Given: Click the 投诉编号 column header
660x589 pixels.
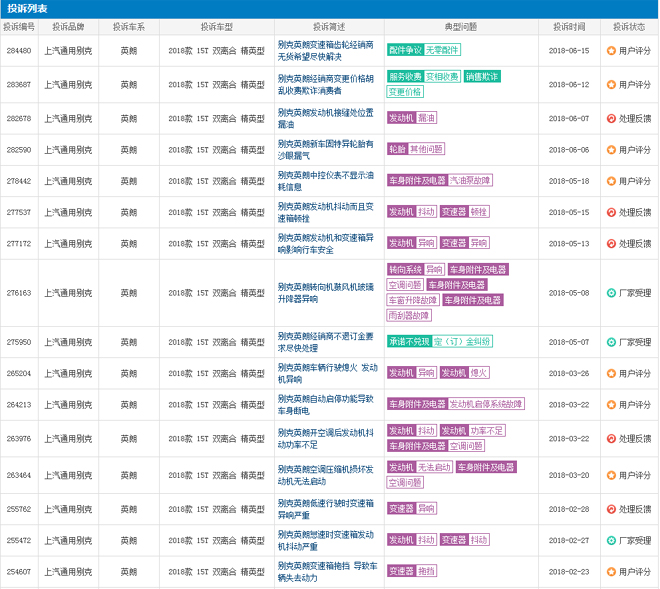Looking at the screenshot, I should tap(19, 27).
